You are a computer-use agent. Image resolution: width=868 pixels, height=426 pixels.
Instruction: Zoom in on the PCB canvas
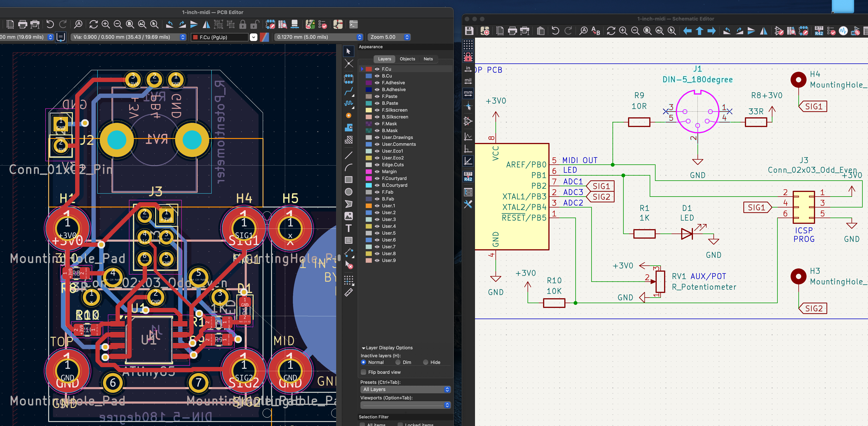pos(105,24)
